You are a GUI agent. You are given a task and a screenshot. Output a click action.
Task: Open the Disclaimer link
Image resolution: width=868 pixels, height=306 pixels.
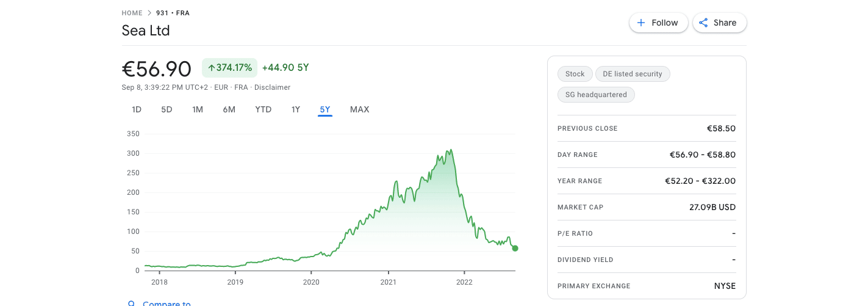273,87
